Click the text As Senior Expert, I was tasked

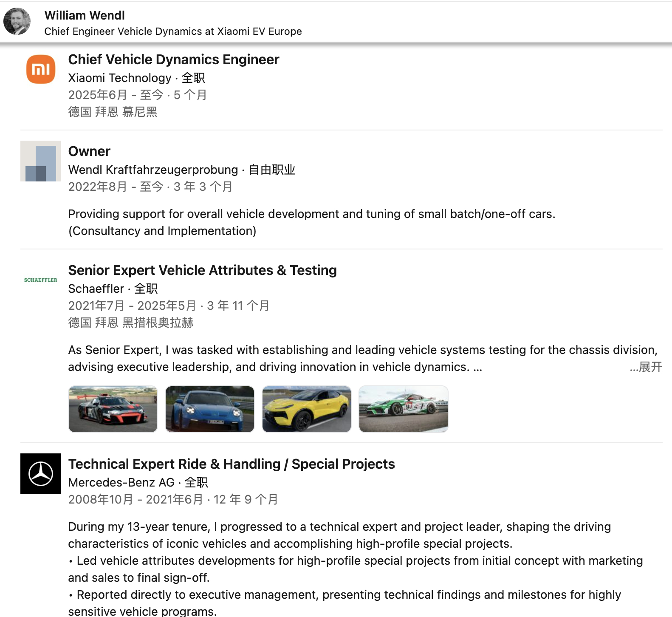point(363,358)
